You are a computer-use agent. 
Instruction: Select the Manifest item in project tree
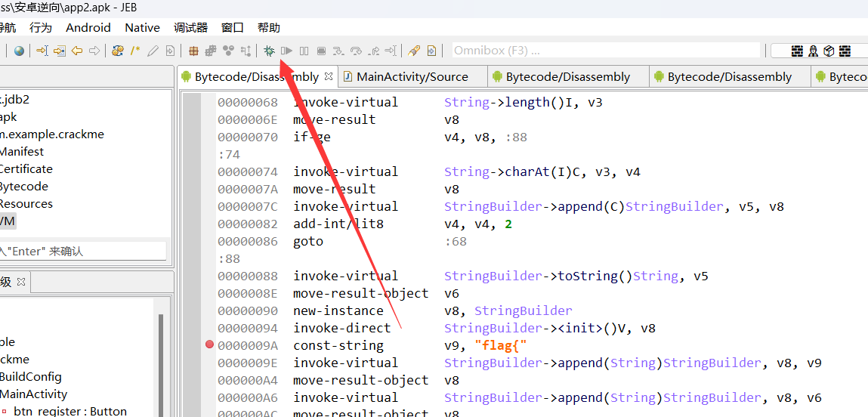[21, 151]
